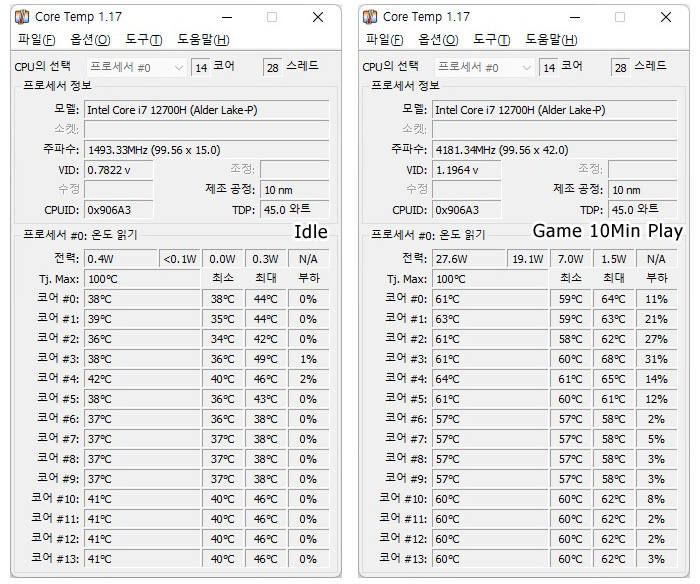Click 코어 #13 temperature 60°C in Game window
The height and width of the screenshot is (584, 700).
[x=490, y=559]
